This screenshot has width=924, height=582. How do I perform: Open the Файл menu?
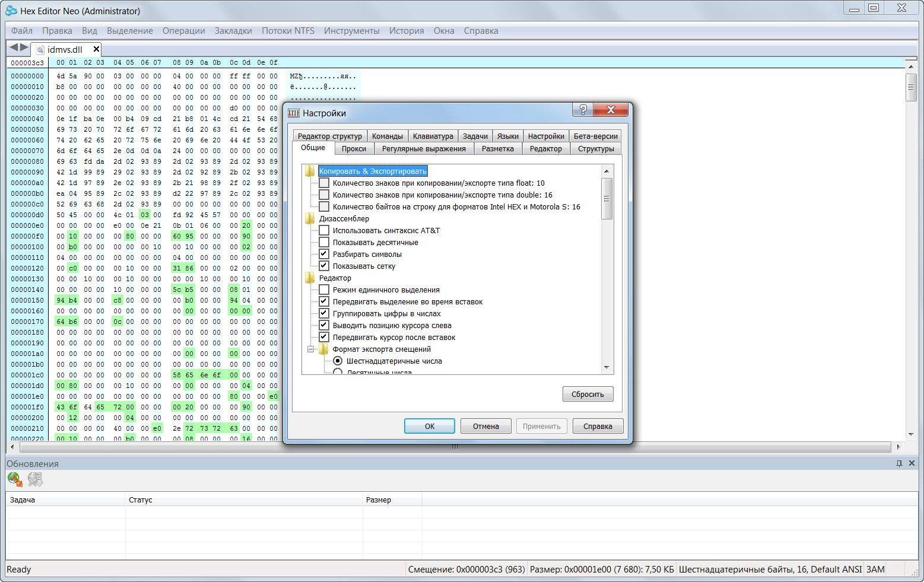coord(21,30)
